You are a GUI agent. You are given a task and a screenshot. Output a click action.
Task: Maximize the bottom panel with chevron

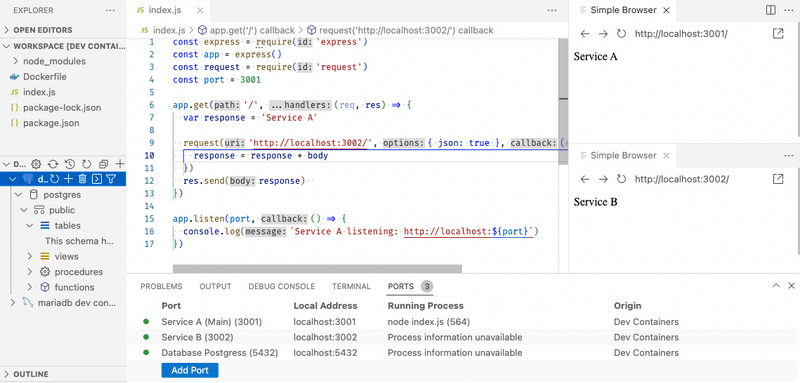(x=776, y=286)
